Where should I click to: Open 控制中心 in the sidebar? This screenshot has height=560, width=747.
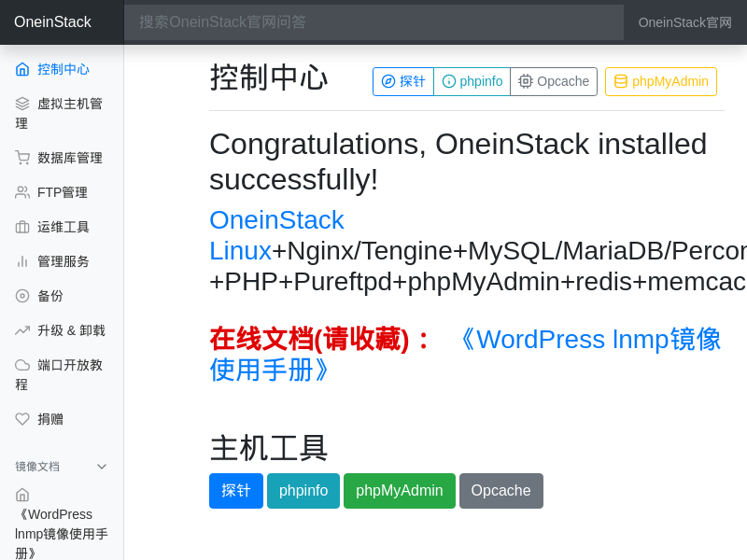pos(62,69)
